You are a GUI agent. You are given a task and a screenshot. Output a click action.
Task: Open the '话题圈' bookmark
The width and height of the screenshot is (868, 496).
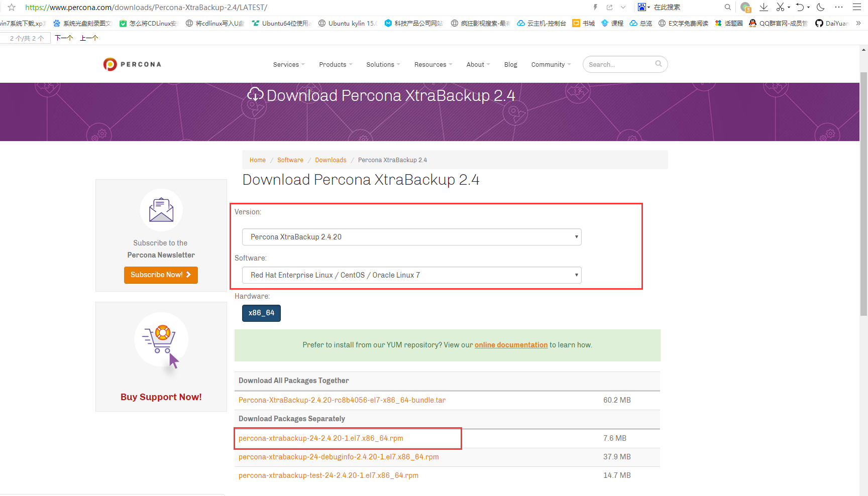tap(729, 24)
